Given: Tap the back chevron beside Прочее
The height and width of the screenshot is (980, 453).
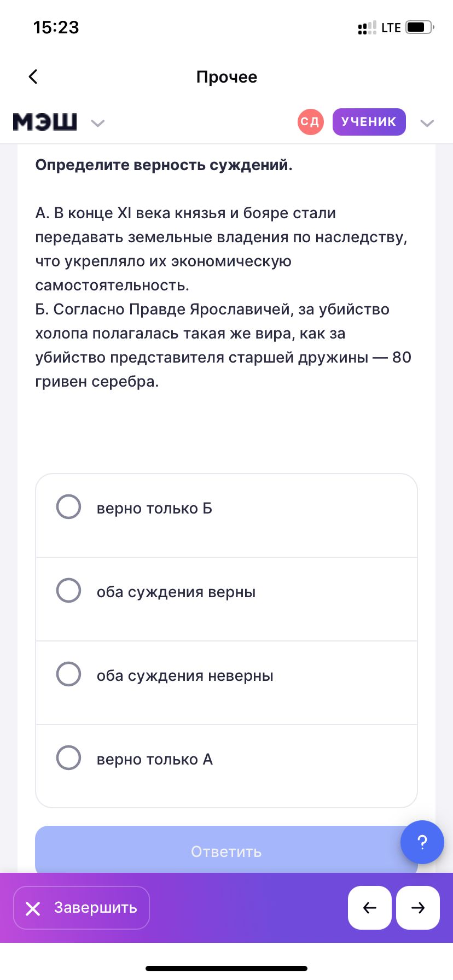Looking at the screenshot, I should point(33,77).
